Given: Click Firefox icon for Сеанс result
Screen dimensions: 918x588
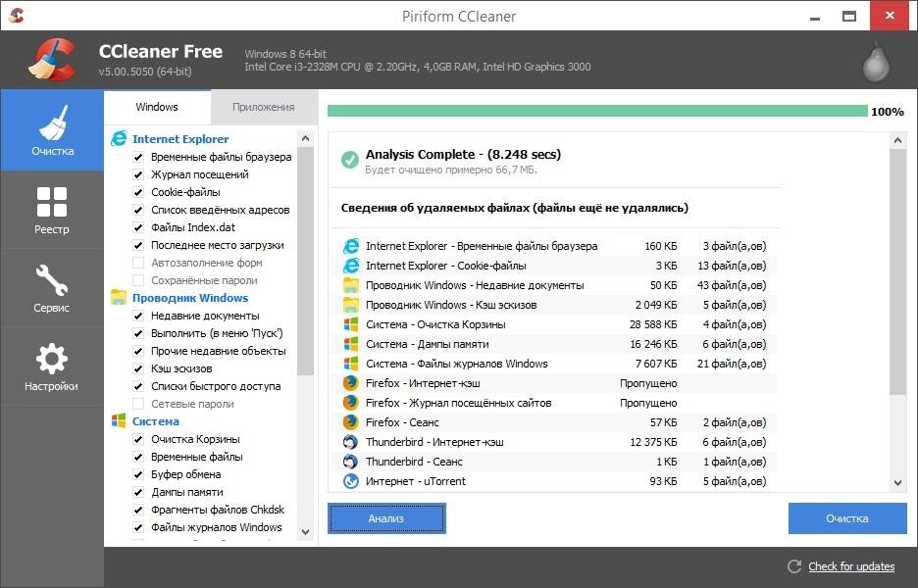Looking at the screenshot, I should point(351,422).
